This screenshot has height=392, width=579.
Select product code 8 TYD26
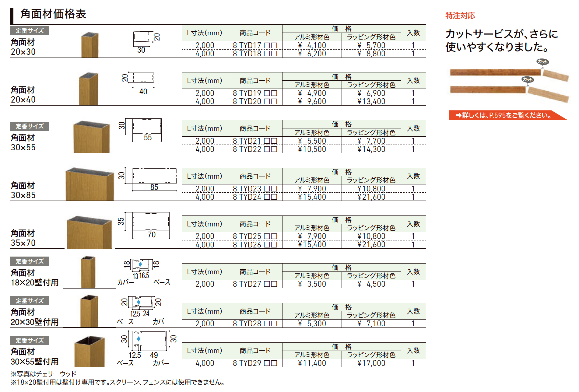pyautogui.click(x=255, y=244)
